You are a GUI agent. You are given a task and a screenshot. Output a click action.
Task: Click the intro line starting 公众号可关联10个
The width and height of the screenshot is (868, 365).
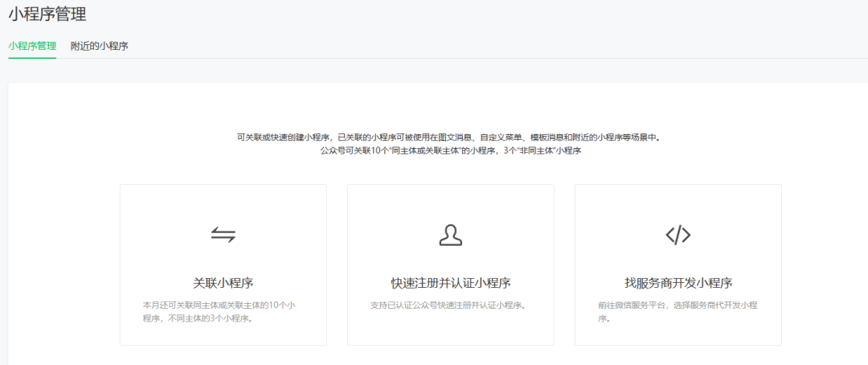click(450, 150)
